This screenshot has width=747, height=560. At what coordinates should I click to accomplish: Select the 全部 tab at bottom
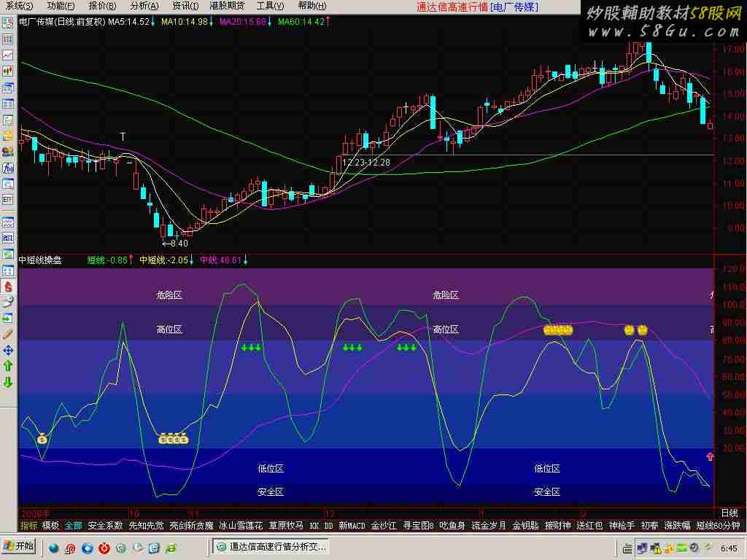pyautogui.click(x=74, y=526)
